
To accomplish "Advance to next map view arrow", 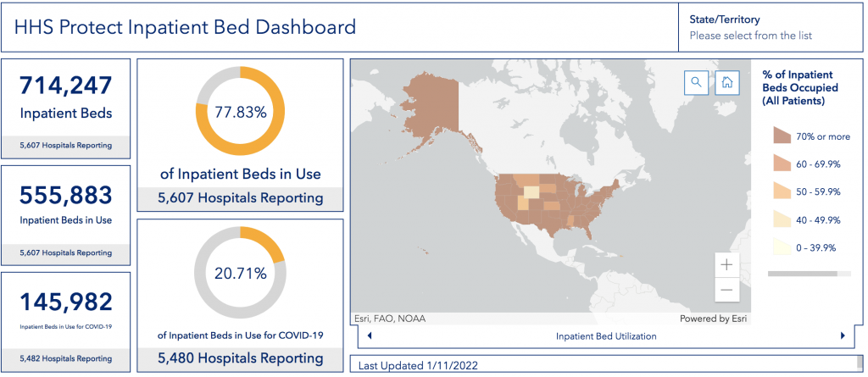I will 843,336.
